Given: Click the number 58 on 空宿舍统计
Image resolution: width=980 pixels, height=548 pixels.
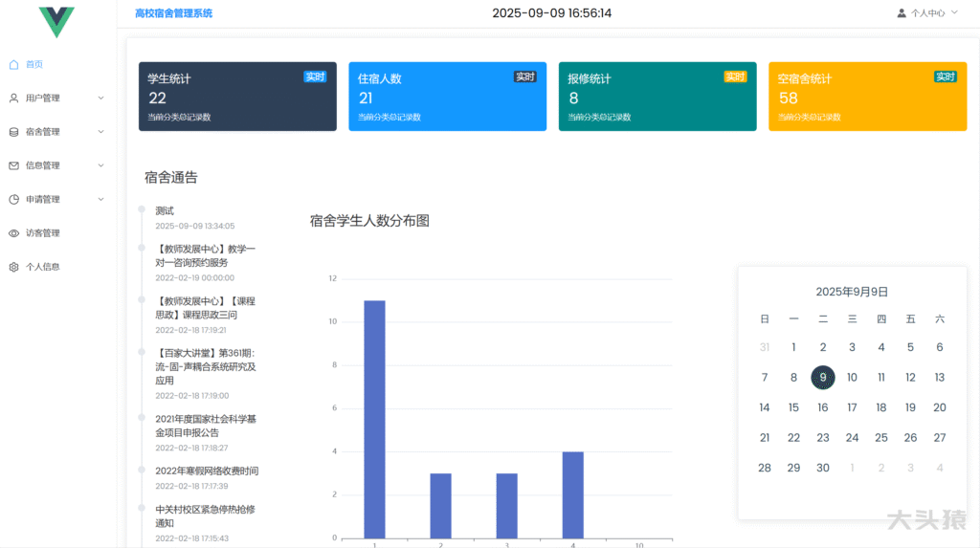Looking at the screenshot, I should (x=789, y=99).
